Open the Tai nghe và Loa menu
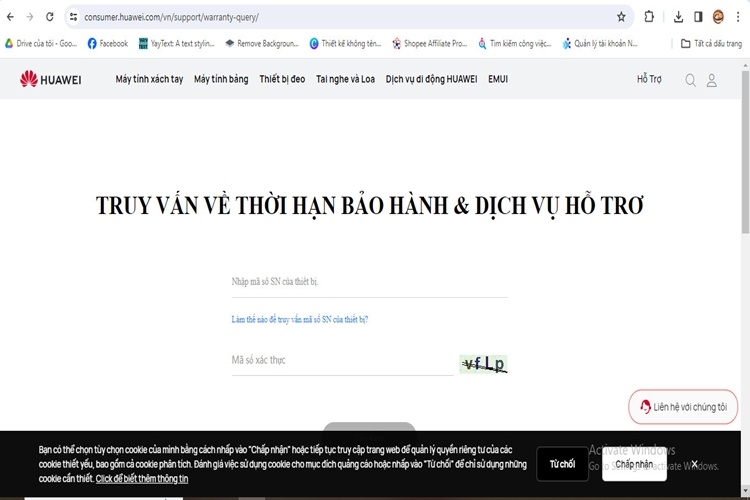 point(345,79)
